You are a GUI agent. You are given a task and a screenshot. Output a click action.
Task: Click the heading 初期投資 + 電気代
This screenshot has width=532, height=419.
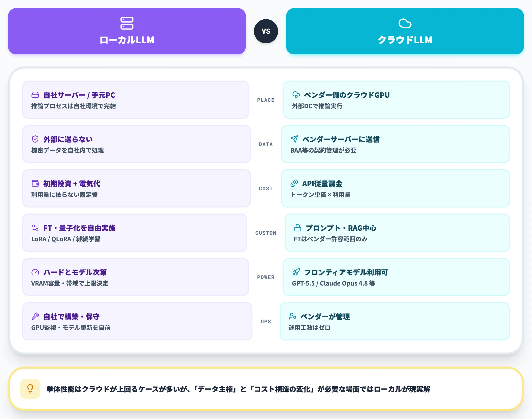click(x=72, y=184)
